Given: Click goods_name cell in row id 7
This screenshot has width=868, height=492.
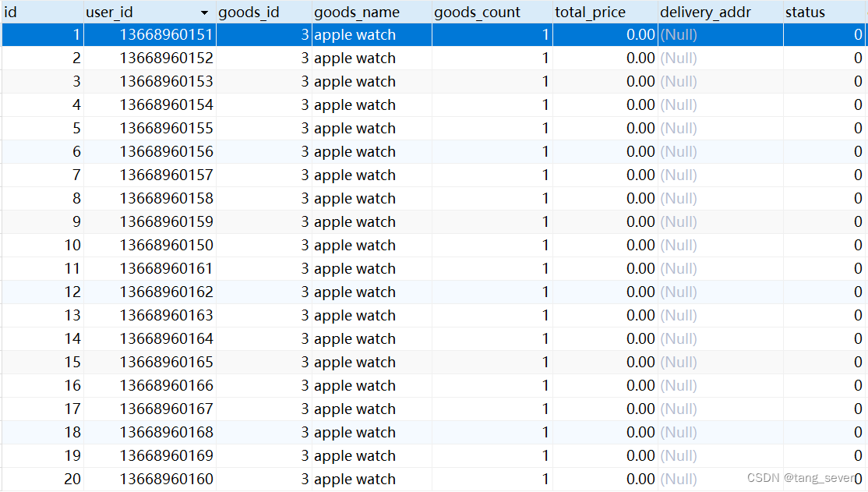Looking at the screenshot, I should click(372, 175).
